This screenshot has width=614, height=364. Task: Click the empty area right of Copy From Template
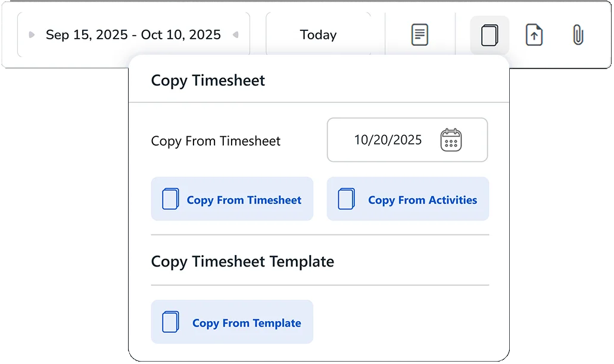(x=401, y=322)
